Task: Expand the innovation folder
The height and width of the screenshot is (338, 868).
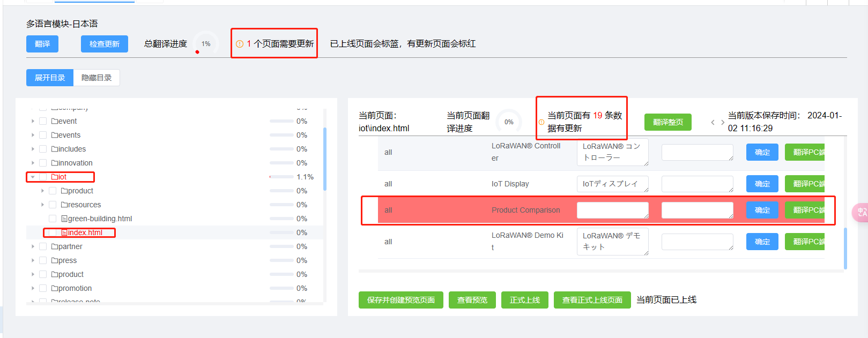Action: (33, 163)
